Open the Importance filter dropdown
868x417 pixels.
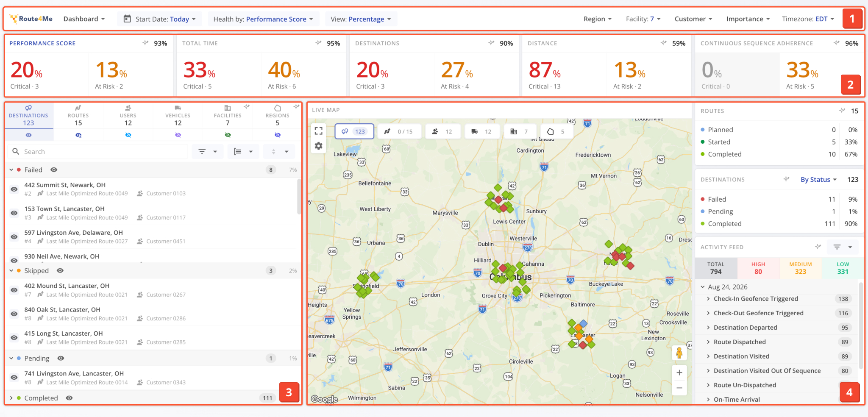point(748,19)
